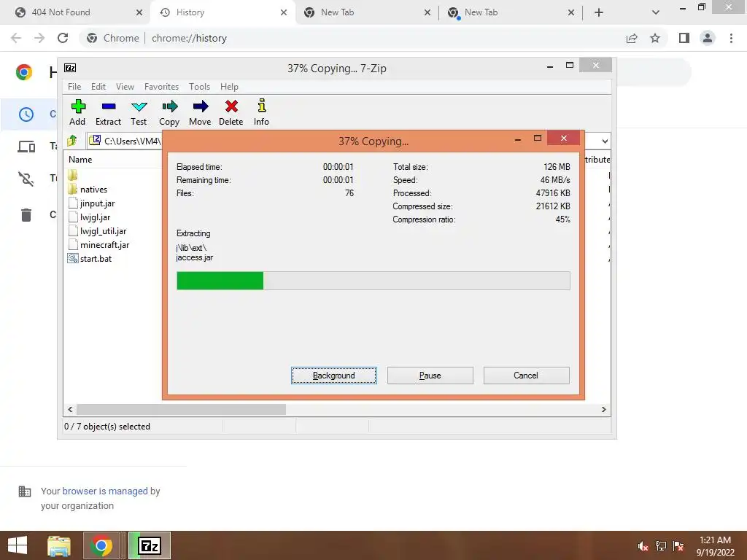
Task: Click the crossed-out sidebar icon in History
Action: pyautogui.click(x=26, y=179)
